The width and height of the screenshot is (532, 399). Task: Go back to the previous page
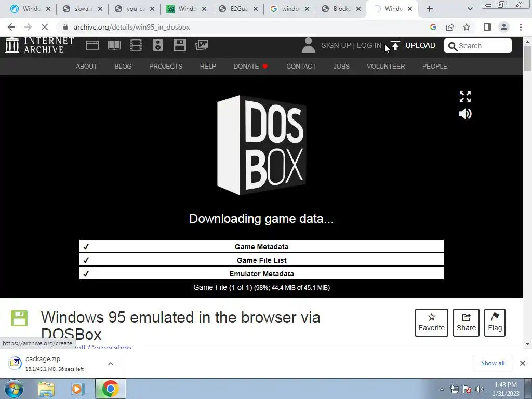tap(11, 27)
